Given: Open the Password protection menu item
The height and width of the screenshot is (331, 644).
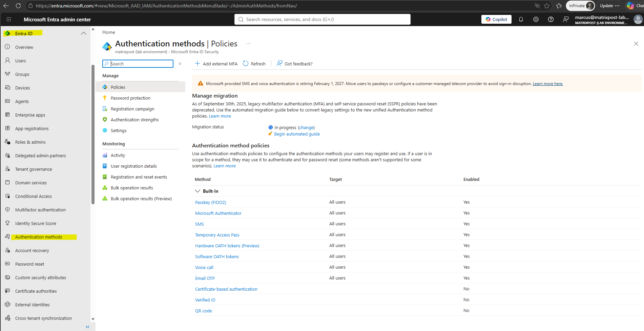Looking at the screenshot, I should tap(130, 98).
